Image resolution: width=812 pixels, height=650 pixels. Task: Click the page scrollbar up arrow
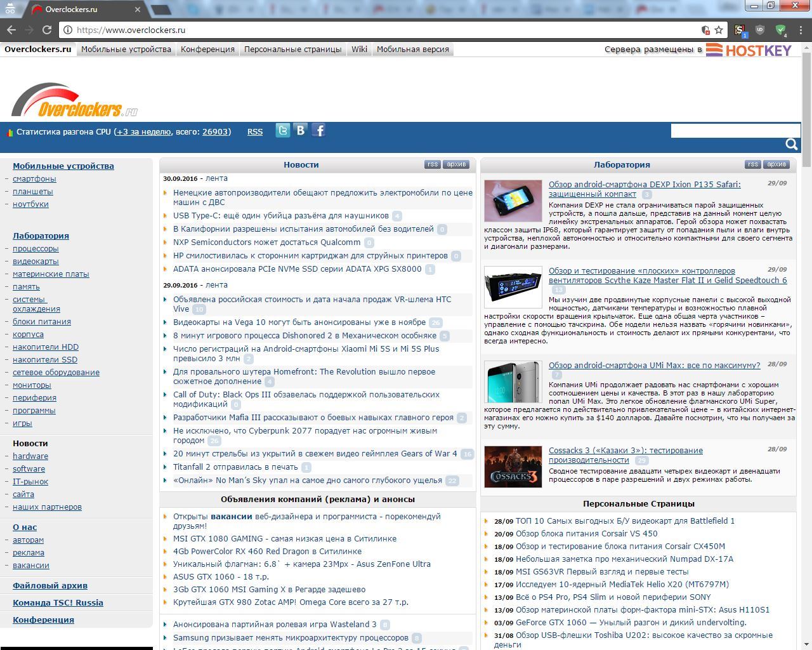tap(807, 47)
